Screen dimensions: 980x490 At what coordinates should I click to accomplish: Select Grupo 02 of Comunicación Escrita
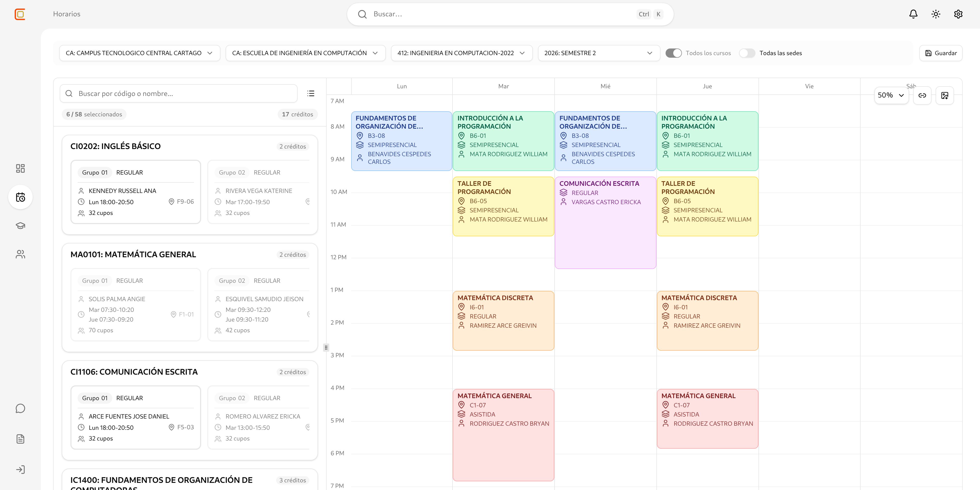point(259,417)
